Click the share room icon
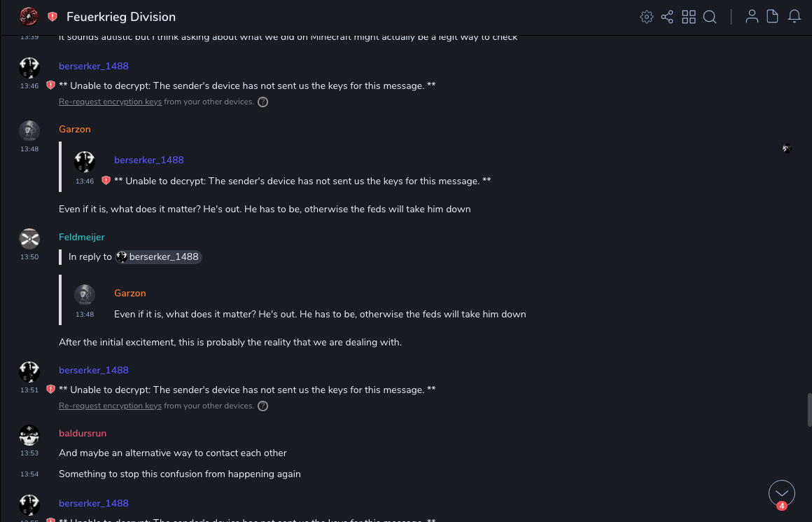Screen dimensions: 812x522 [x=667, y=17]
